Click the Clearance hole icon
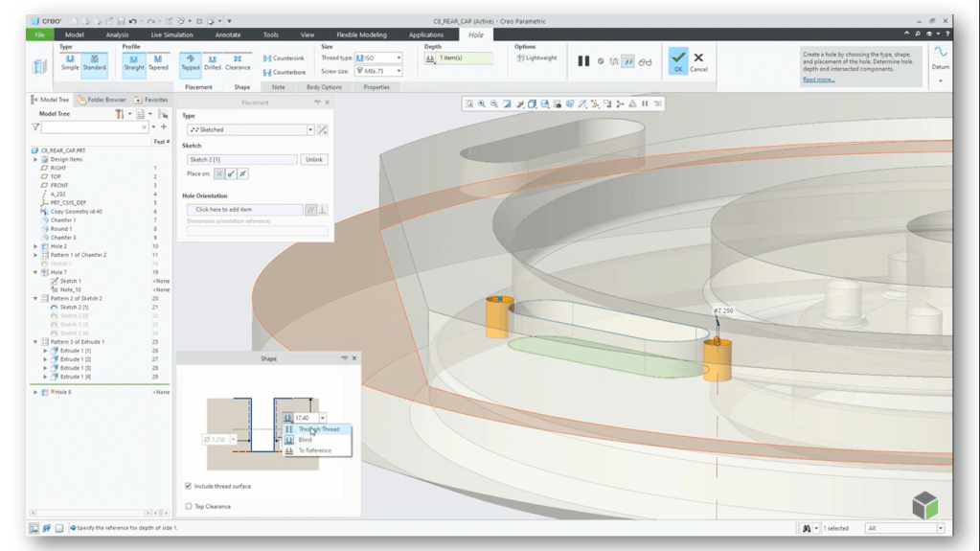 click(238, 62)
